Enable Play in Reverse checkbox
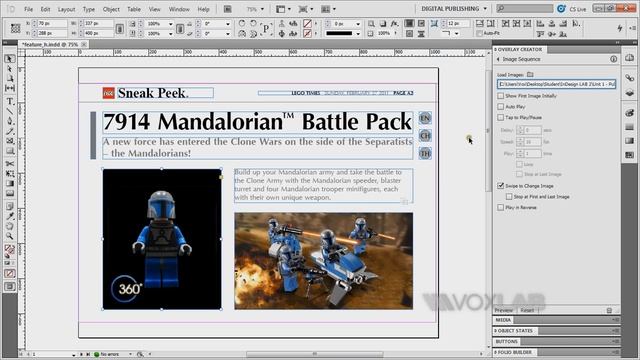640x360 pixels. pos(501,208)
